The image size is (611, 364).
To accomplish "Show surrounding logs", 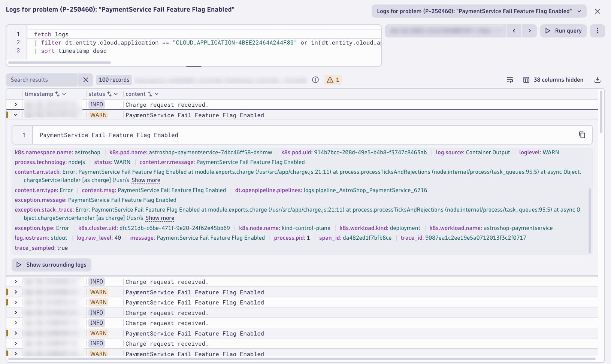I will click(52, 265).
